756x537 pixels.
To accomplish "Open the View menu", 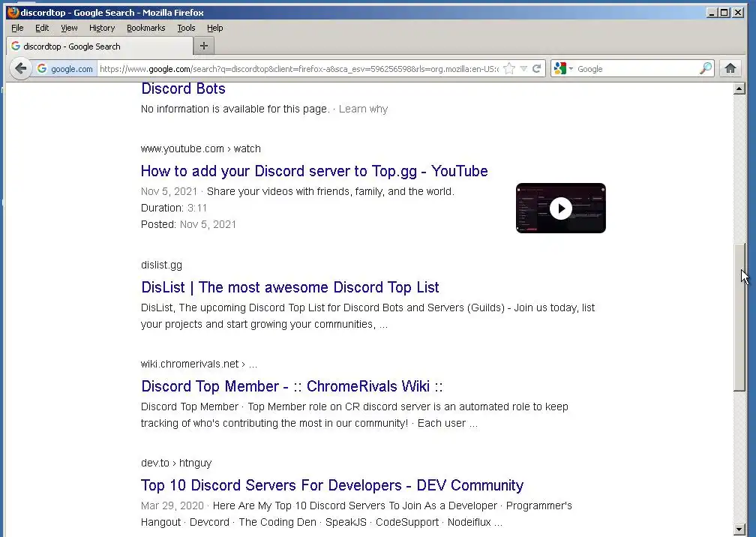I will click(69, 28).
